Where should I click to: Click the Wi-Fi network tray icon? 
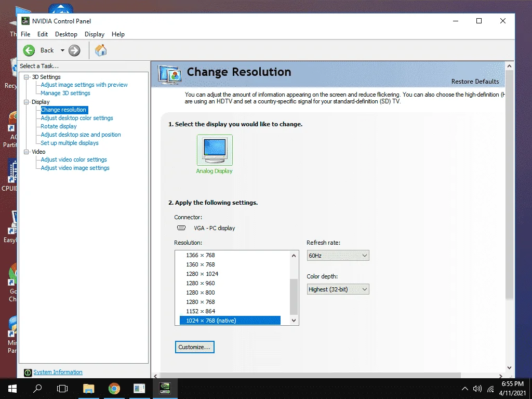(x=490, y=389)
